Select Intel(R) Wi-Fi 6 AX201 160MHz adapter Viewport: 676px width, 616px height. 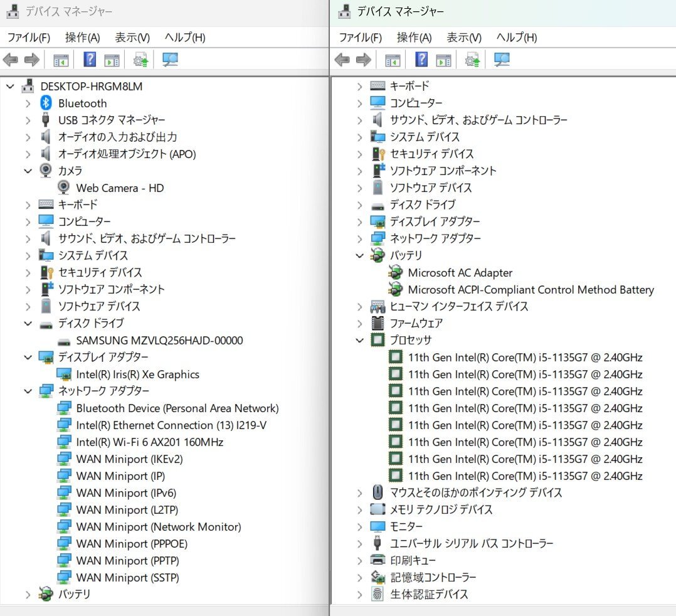149,442
